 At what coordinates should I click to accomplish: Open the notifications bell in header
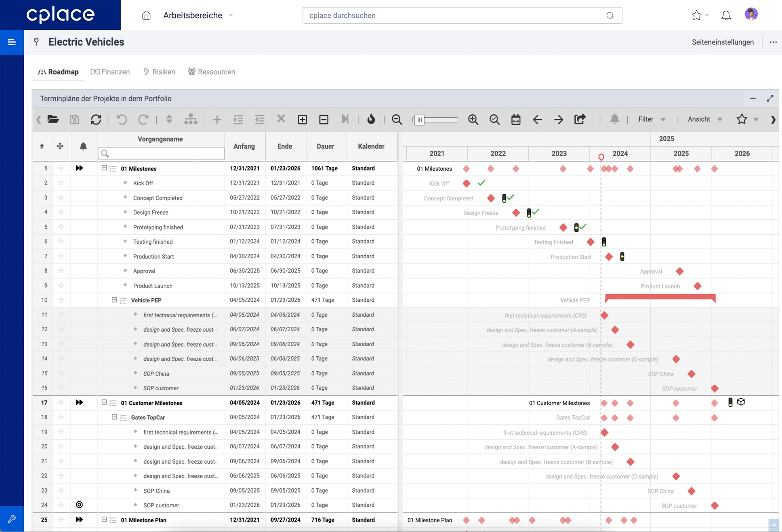click(x=726, y=15)
